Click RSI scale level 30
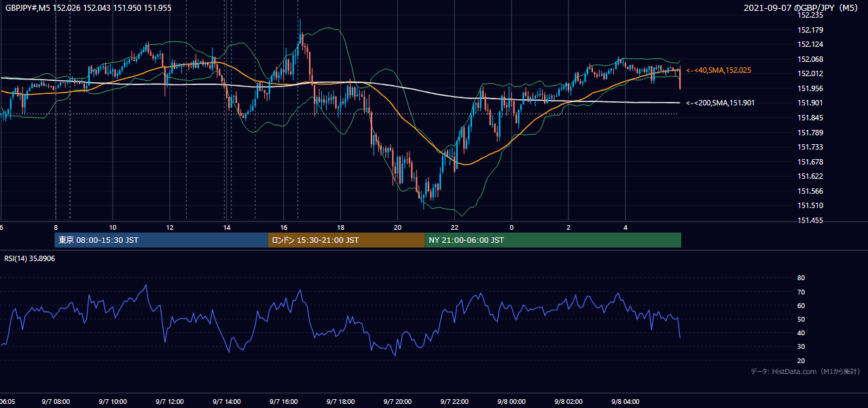The width and height of the screenshot is (868, 408). tap(801, 347)
